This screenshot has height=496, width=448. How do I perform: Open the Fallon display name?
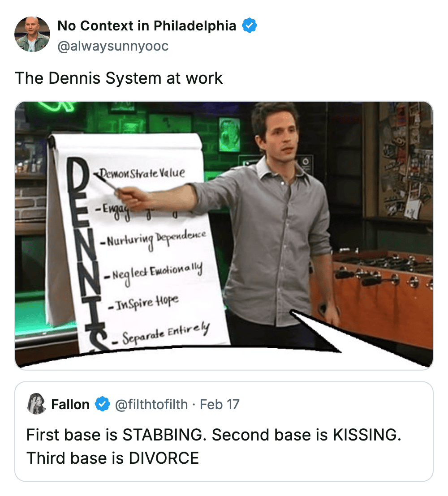tap(70, 405)
